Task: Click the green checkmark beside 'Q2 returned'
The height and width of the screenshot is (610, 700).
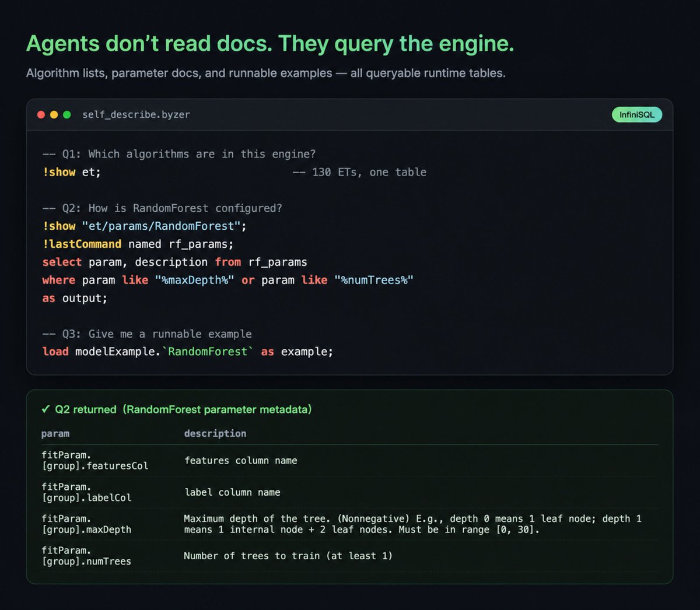Action: pyautogui.click(x=45, y=409)
